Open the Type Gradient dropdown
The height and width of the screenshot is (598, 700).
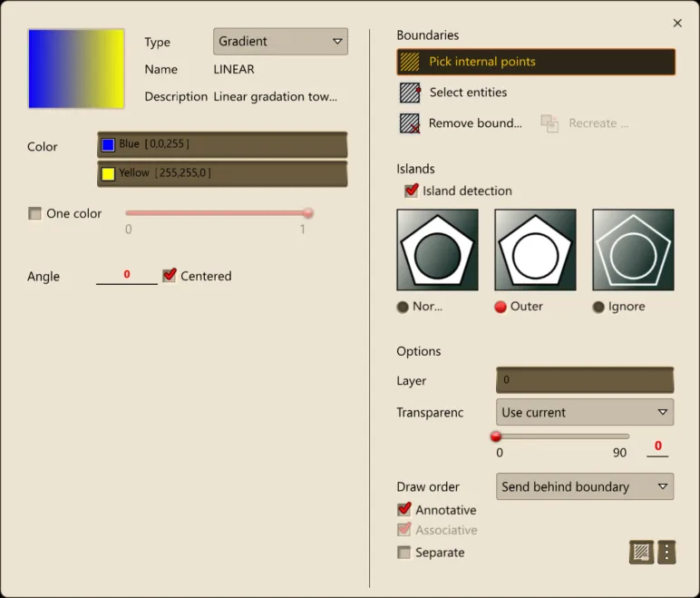point(280,42)
